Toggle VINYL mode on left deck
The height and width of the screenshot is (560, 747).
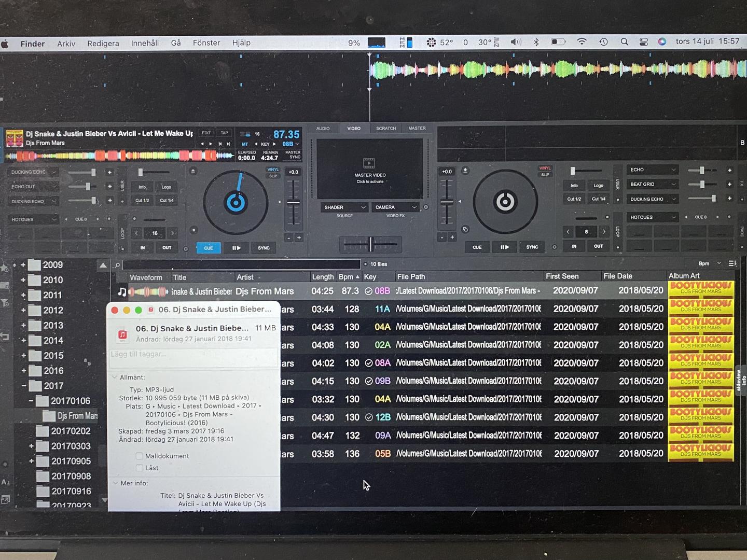click(273, 170)
